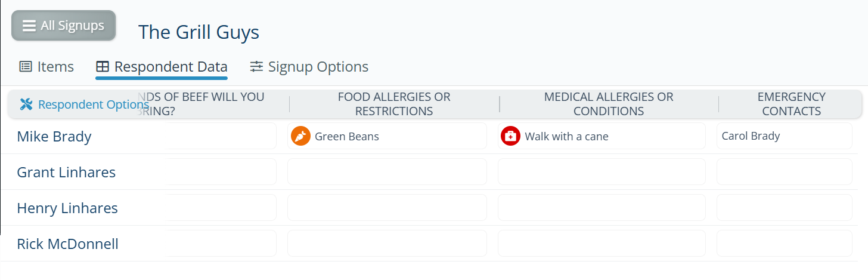Click the Carol Brady emergency contact field
Image resolution: width=868 pixels, height=280 pixels.
(x=784, y=136)
